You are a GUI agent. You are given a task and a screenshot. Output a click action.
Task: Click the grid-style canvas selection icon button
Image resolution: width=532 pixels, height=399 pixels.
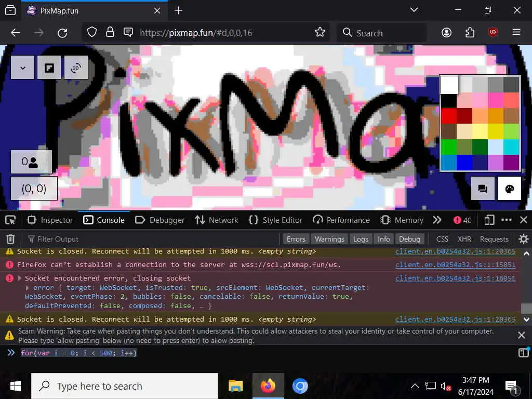(49, 68)
